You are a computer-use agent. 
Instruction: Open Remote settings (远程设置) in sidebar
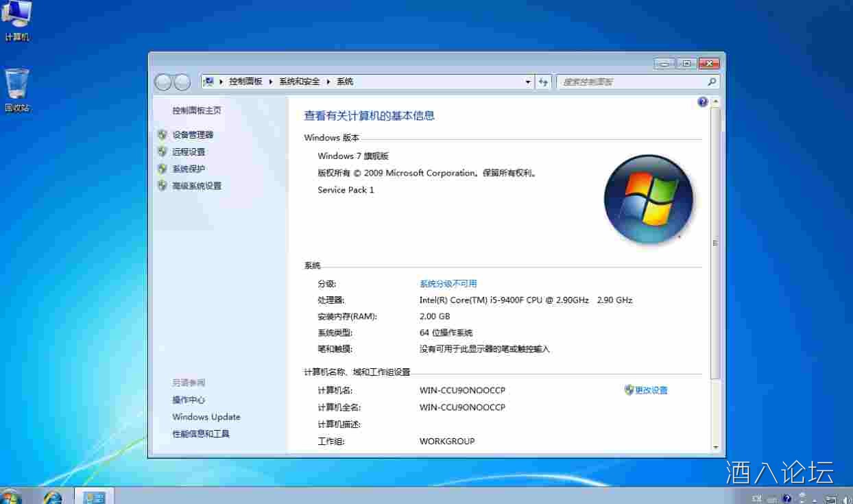(x=189, y=152)
